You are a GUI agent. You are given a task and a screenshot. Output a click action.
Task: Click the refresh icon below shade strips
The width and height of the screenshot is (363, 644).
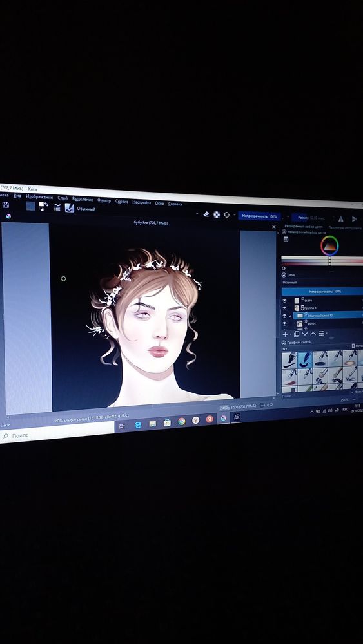[x=284, y=268]
